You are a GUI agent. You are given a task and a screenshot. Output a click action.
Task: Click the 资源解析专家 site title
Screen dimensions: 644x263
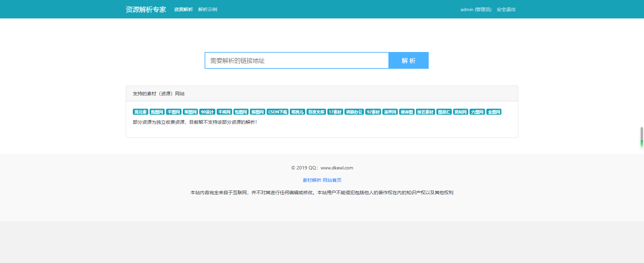146,9
